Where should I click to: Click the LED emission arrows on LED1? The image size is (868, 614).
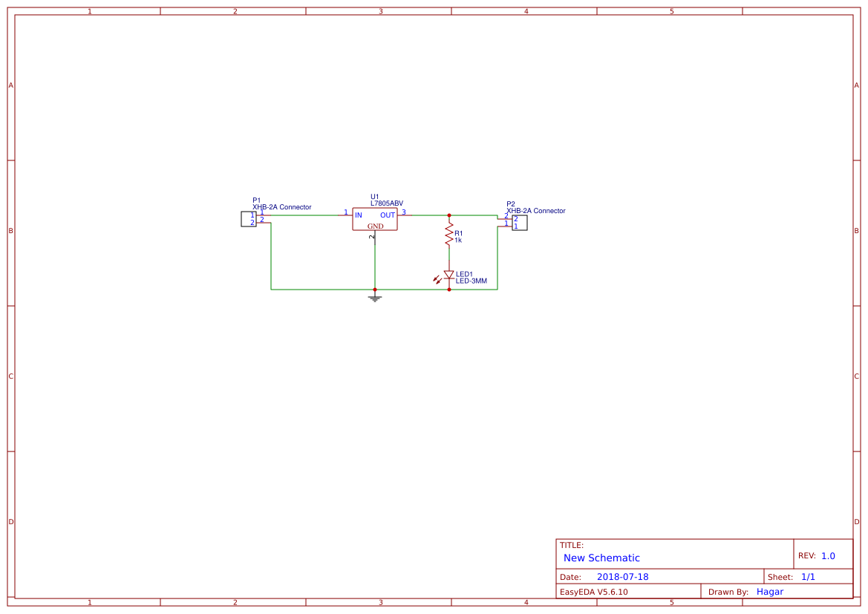(437, 278)
